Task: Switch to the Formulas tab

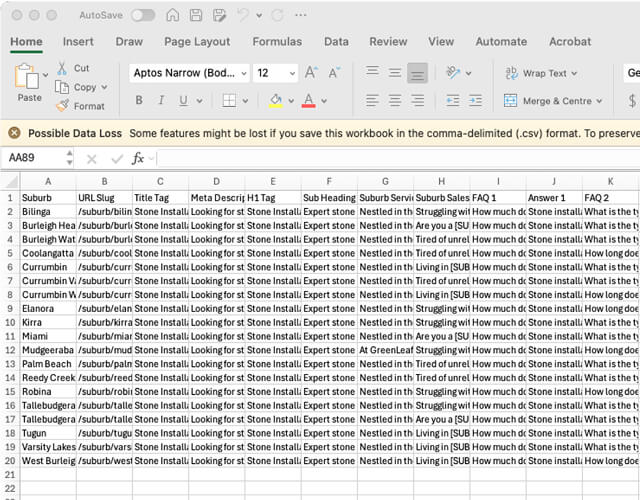Action: click(x=277, y=42)
